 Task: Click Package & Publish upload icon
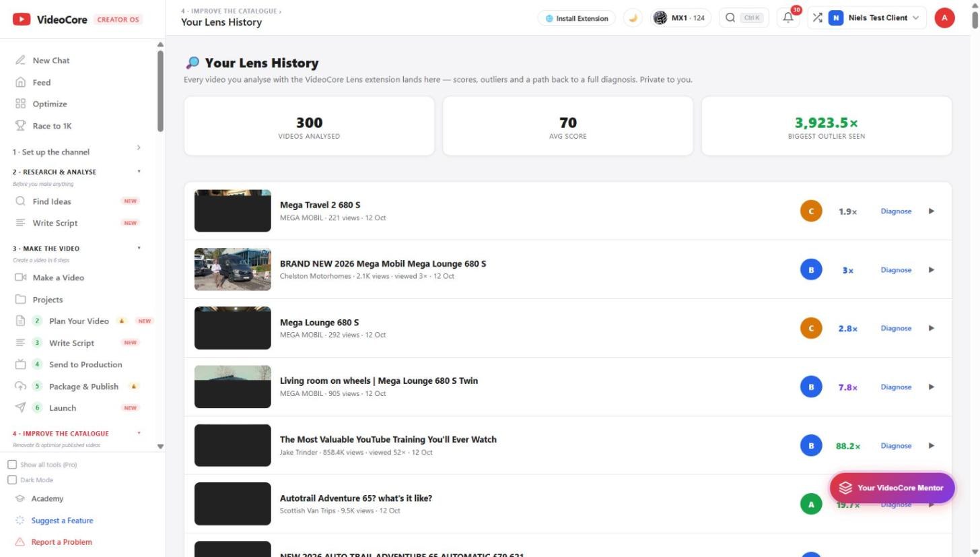20,387
